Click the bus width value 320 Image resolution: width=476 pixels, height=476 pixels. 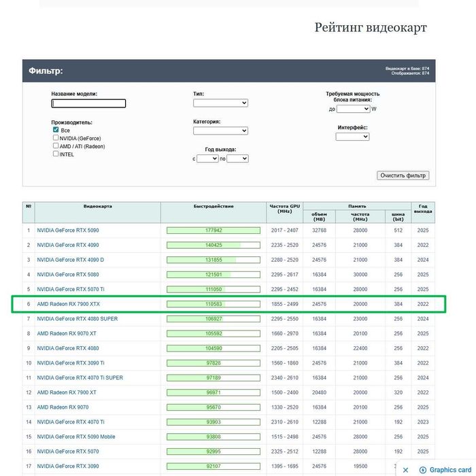(x=398, y=392)
